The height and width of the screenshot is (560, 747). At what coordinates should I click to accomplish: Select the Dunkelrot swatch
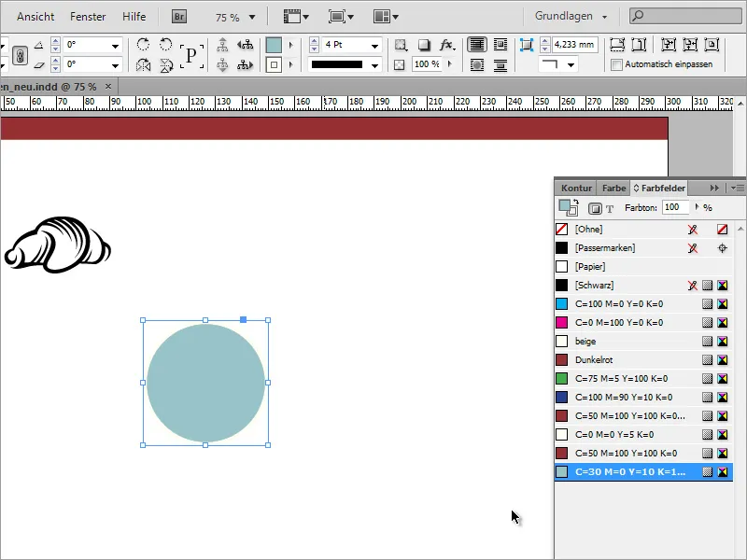coord(643,360)
